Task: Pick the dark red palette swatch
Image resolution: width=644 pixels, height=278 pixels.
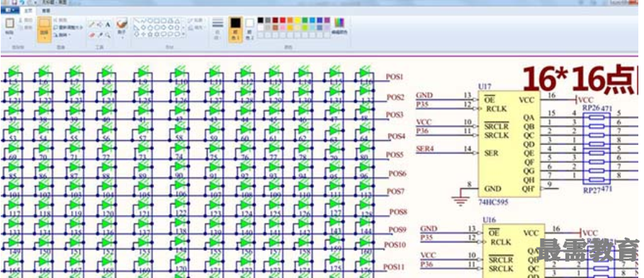Action: point(275,20)
